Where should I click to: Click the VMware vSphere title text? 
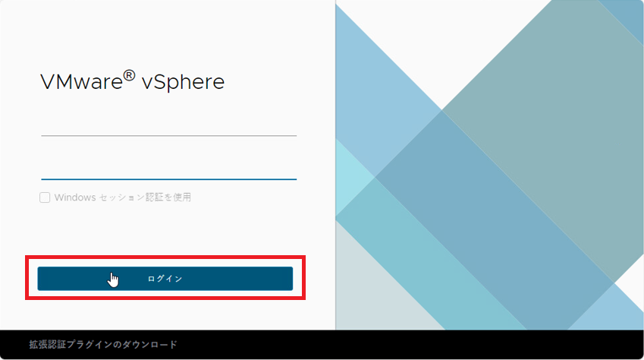(x=132, y=81)
